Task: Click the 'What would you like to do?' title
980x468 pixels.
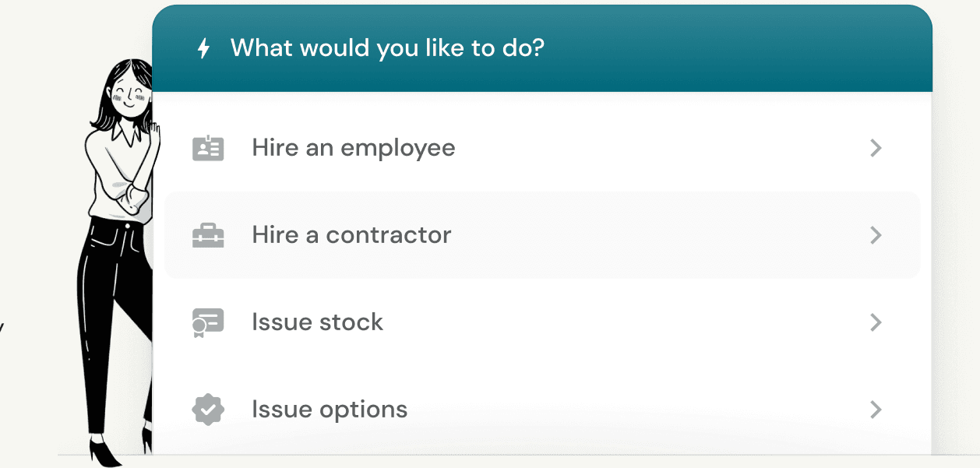Action: [387, 48]
